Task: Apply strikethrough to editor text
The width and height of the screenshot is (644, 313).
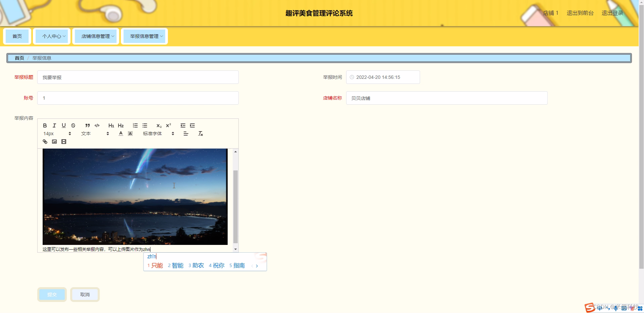Action: 73,125
